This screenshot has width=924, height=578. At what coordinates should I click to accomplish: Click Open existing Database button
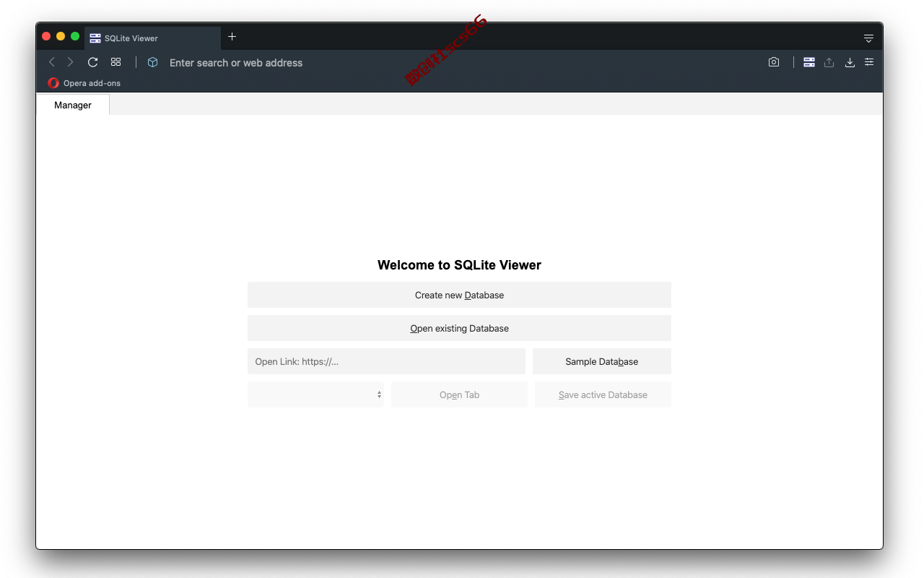(459, 328)
